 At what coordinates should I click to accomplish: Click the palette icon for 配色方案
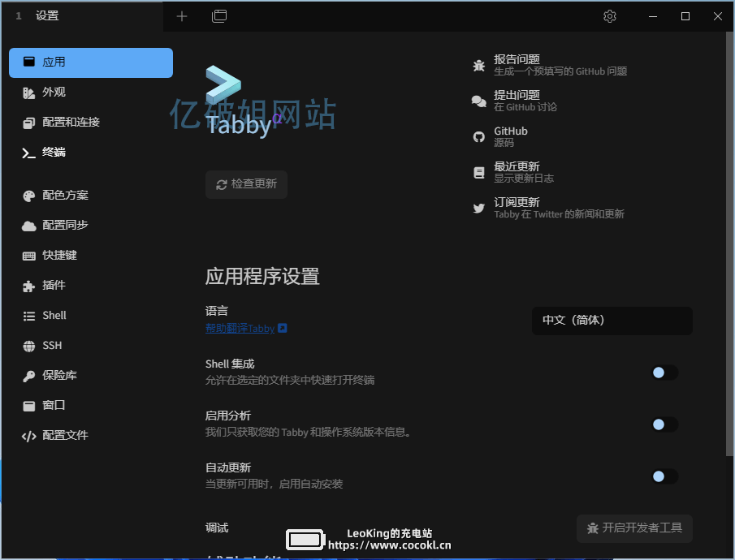(x=29, y=196)
